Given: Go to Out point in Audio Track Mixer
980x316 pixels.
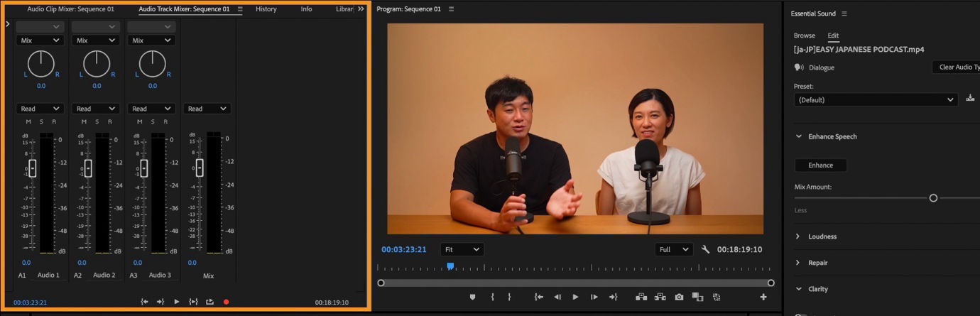Looking at the screenshot, I should (160, 302).
